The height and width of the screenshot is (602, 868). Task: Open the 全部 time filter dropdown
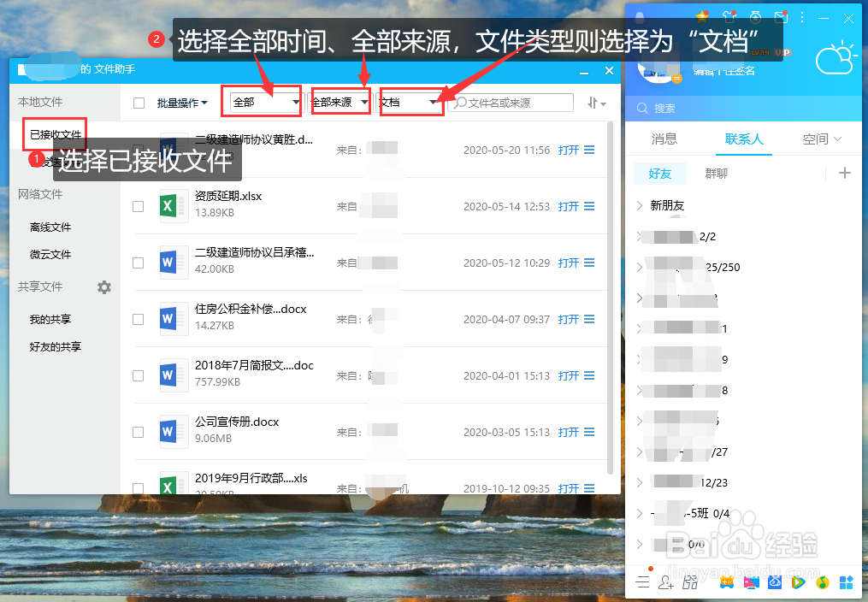pyautogui.click(x=267, y=102)
